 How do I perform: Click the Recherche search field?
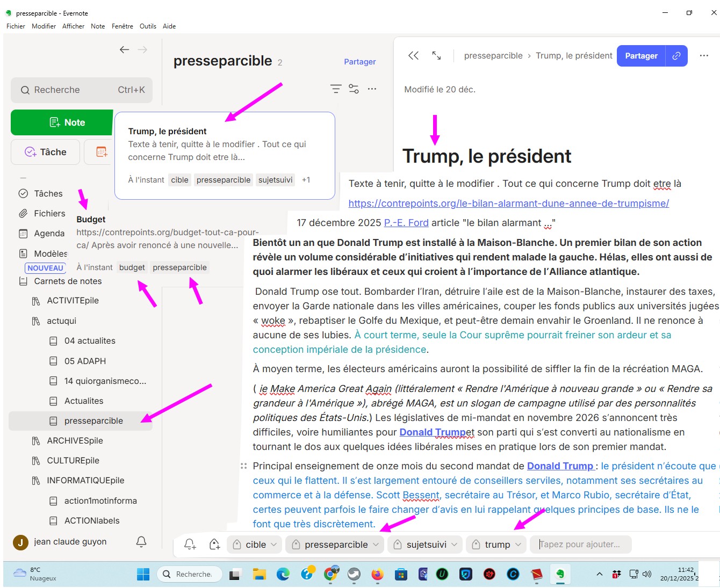[x=82, y=90]
